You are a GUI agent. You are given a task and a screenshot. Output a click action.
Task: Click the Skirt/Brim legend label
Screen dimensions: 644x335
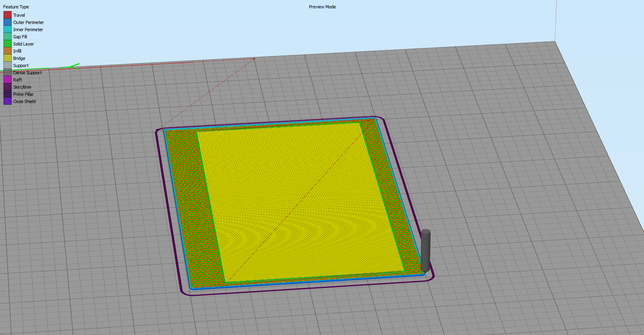[22, 87]
